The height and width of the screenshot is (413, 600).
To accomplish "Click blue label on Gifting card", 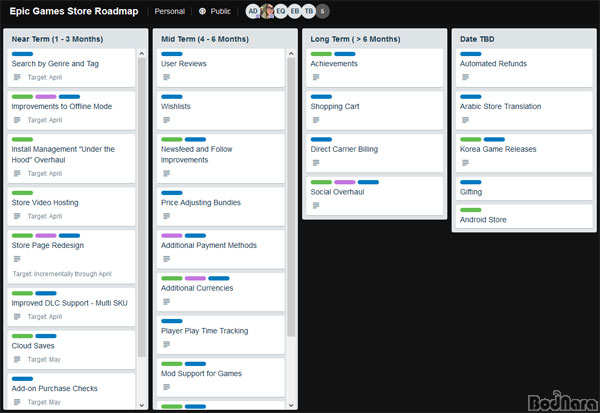I will tap(471, 182).
